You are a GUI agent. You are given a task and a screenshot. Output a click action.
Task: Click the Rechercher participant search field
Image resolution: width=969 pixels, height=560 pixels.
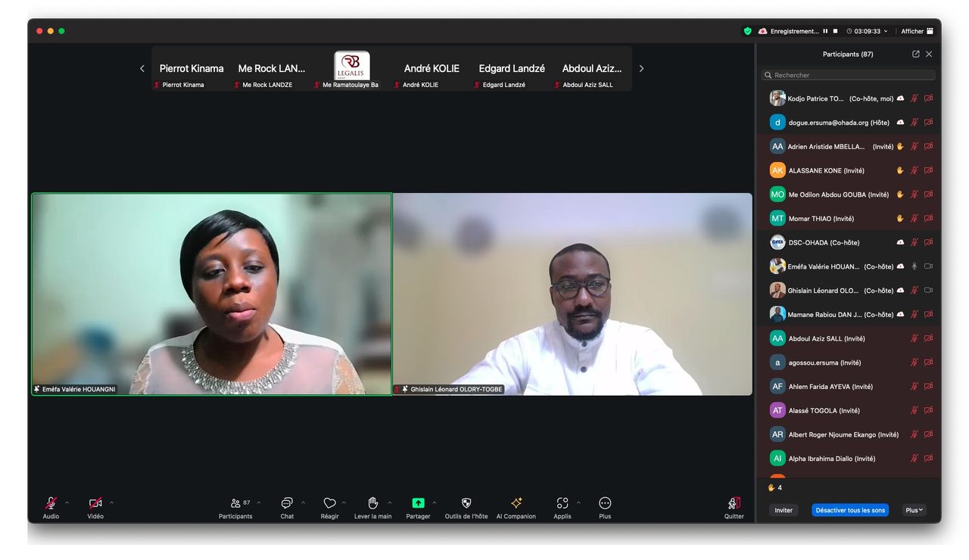[x=848, y=75]
